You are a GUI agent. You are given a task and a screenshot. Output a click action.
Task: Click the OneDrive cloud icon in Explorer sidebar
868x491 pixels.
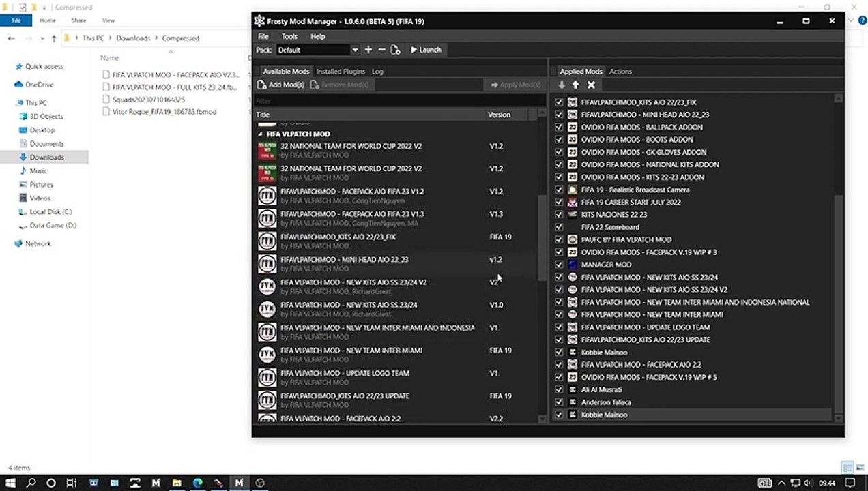(18, 85)
